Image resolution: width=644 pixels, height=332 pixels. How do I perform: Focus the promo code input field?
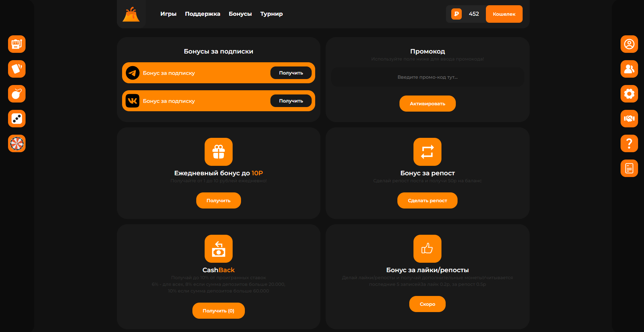427,77
